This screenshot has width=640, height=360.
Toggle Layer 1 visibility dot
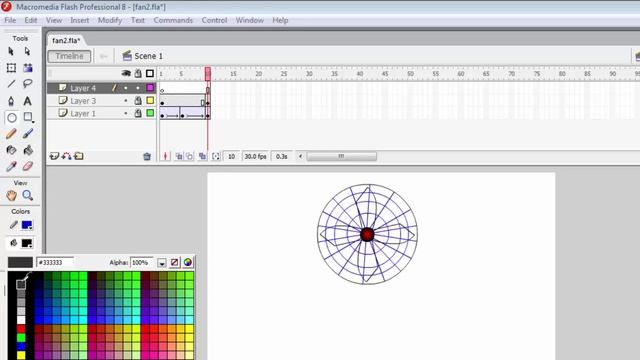click(x=126, y=113)
